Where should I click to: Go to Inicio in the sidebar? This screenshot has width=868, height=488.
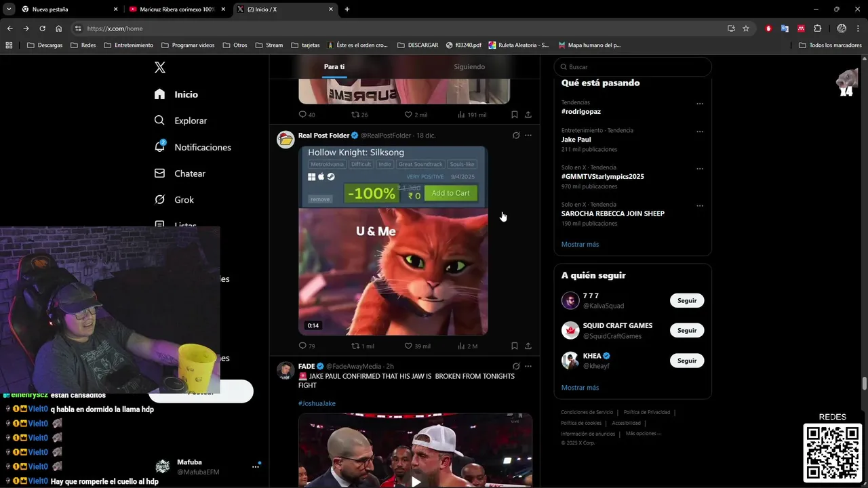click(176, 94)
